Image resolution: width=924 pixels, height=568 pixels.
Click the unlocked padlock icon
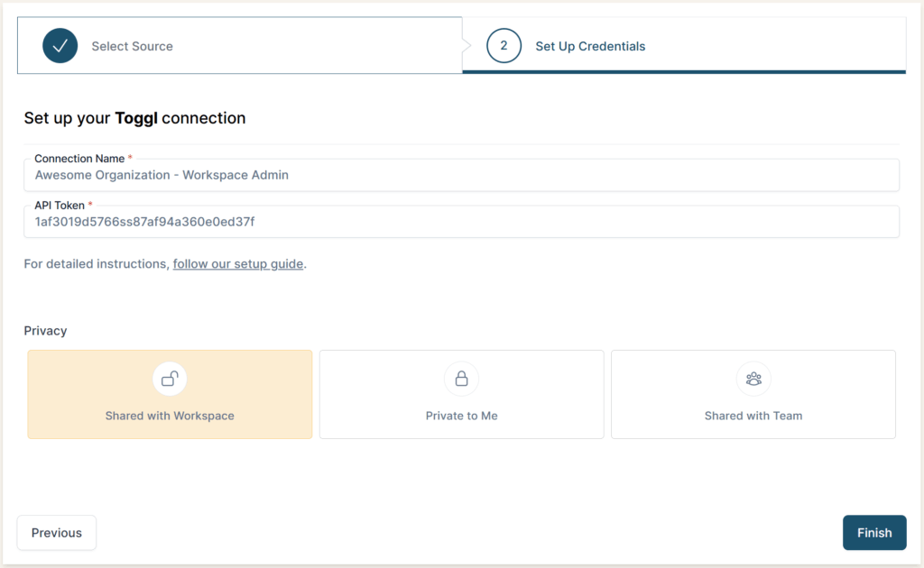coord(170,379)
